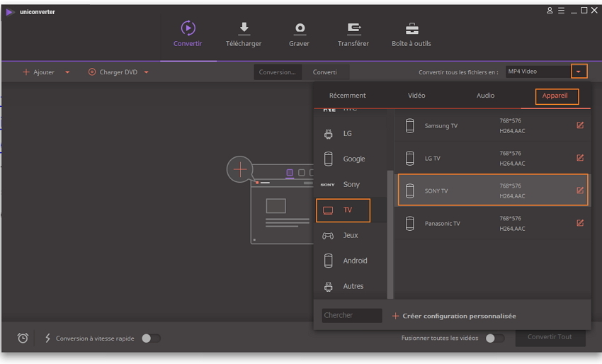Choose Jeux device category
Image resolution: width=602 pixels, height=364 pixels.
[x=350, y=235]
